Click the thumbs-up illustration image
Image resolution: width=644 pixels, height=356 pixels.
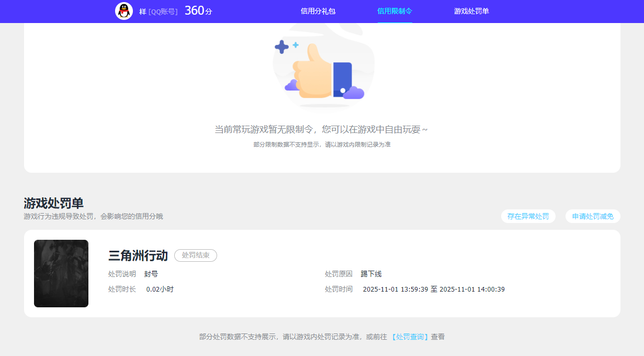coord(323,68)
